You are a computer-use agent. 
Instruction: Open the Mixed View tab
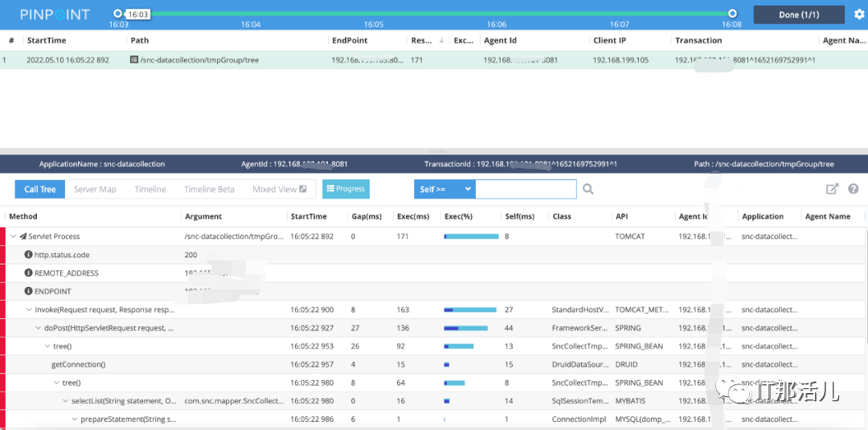click(x=279, y=189)
